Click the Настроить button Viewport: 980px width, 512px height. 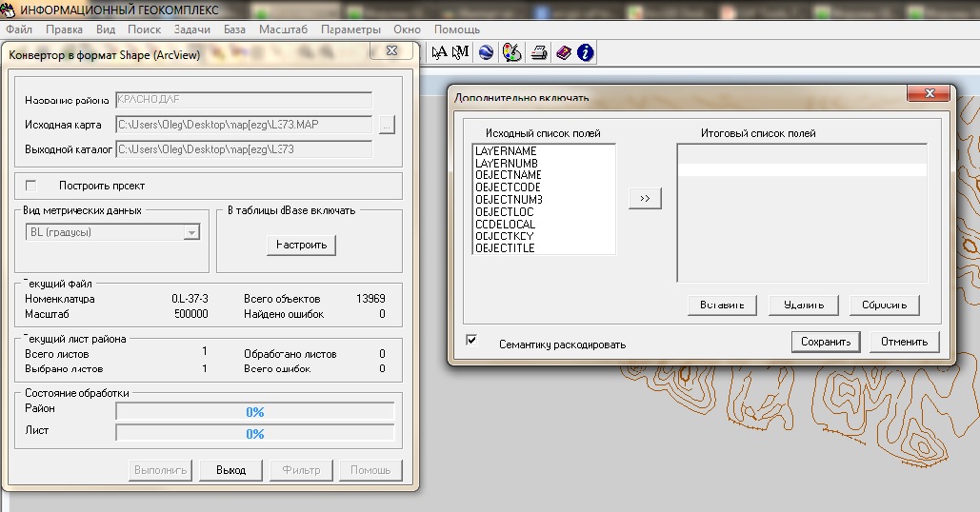pos(301,245)
